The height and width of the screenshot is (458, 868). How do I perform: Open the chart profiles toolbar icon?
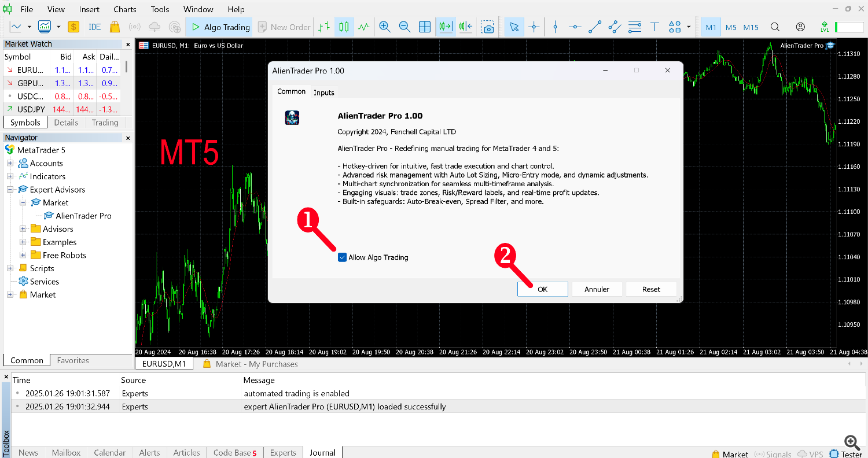click(x=45, y=27)
